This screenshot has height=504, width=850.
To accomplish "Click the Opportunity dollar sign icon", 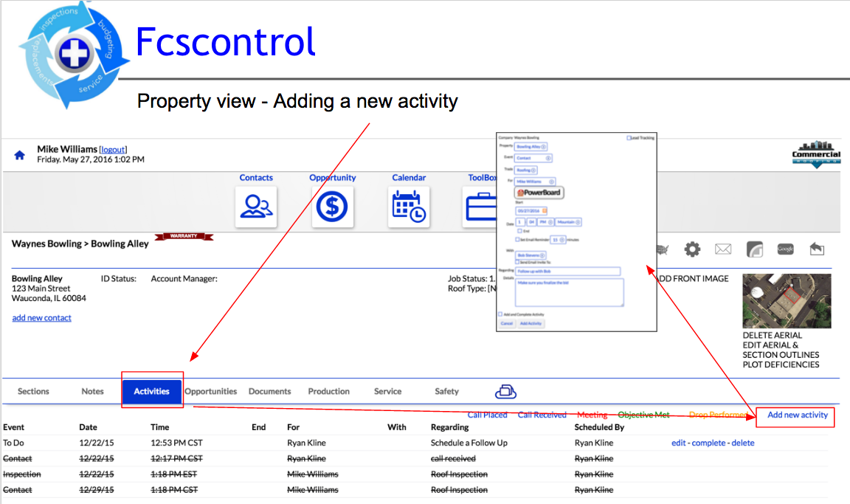I will (x=333, y=207).
